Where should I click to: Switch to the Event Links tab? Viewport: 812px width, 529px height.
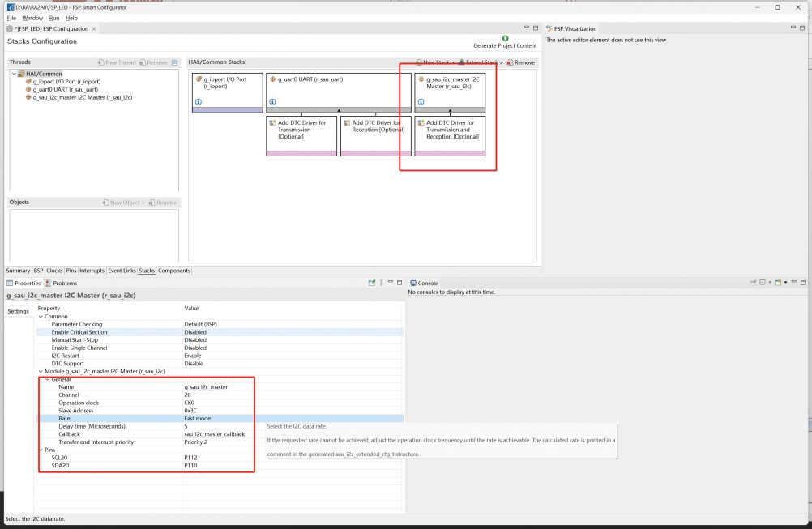pyautogui.click(x=122, y=271)
